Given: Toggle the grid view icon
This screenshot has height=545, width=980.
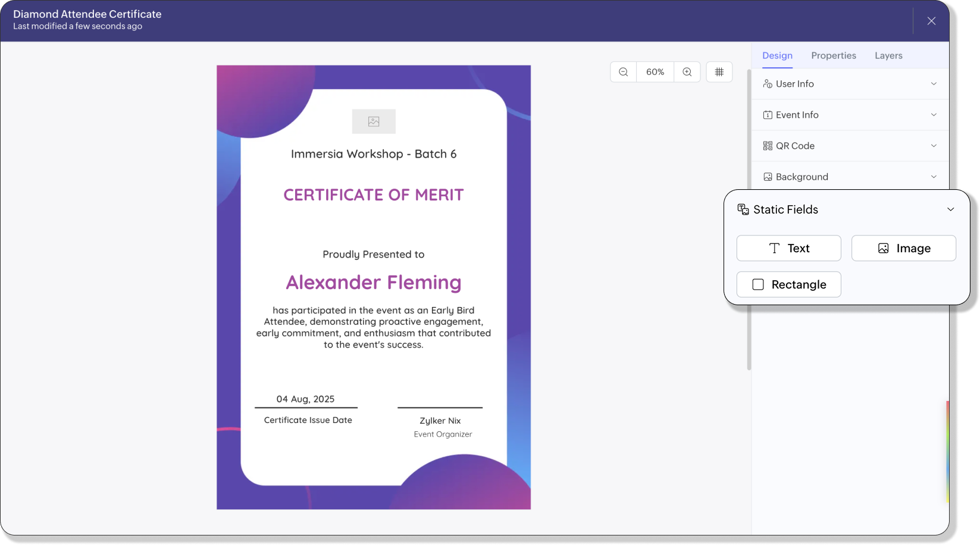Looking at the screenshot, I should pyautogui.click(x=719, y=72).
